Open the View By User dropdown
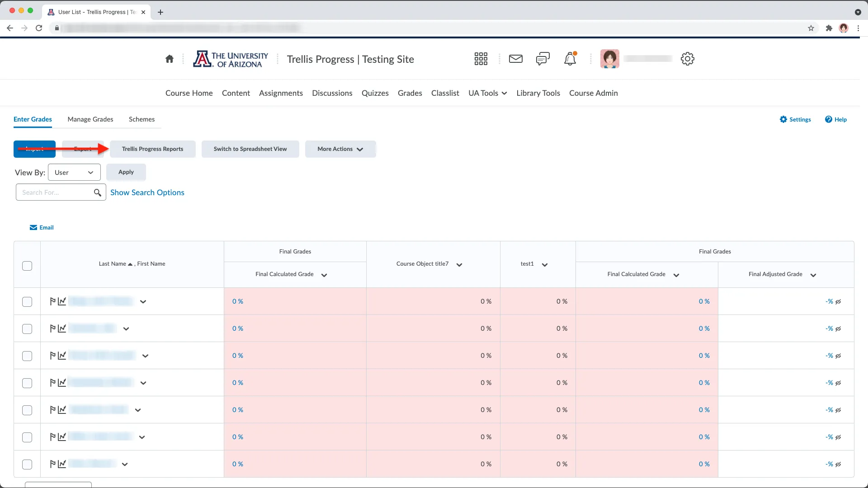The image size is (868, 488). coord(74,173)
